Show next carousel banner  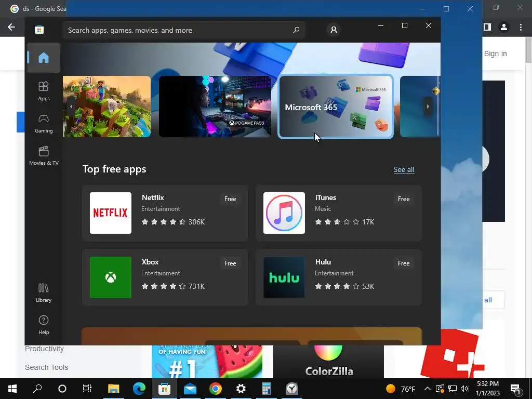tap(428, 107)
